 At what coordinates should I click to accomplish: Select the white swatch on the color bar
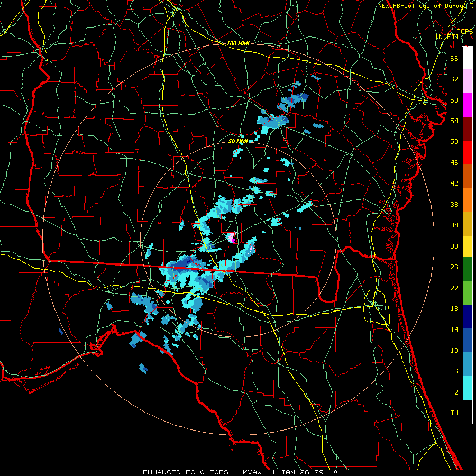click(467, 58)
